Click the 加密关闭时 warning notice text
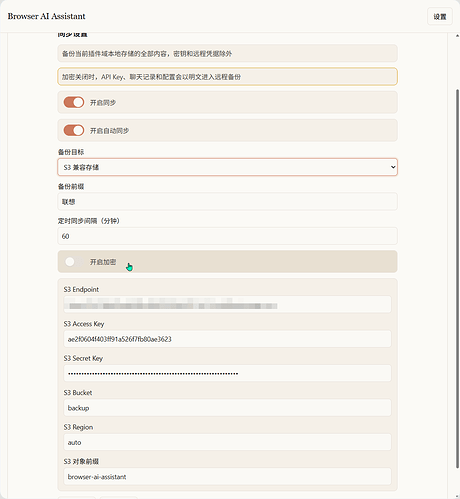460x499 pixels. tap(151, 77)
